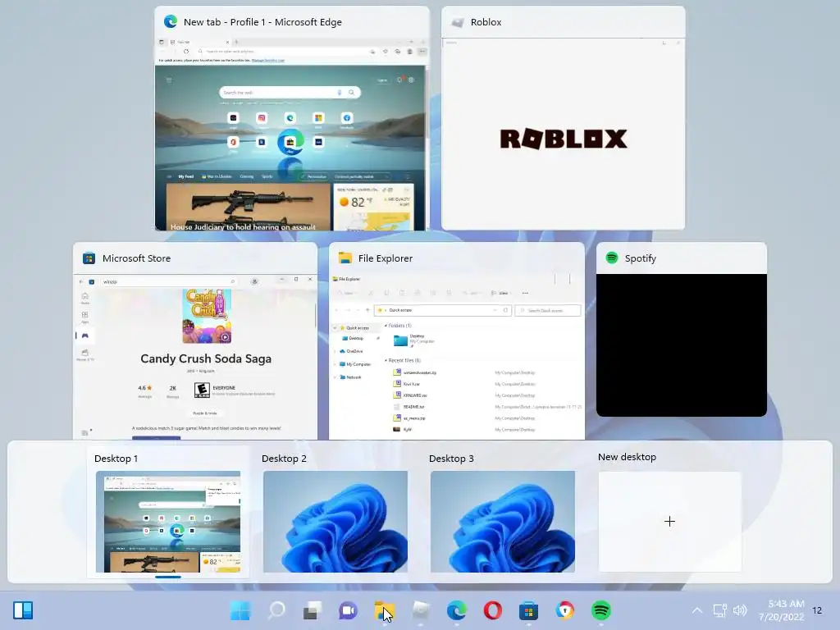Launch Opera browser from the taskbar
Screen dimensions: 840x630
pyautogui.click(x=492, y=610)
